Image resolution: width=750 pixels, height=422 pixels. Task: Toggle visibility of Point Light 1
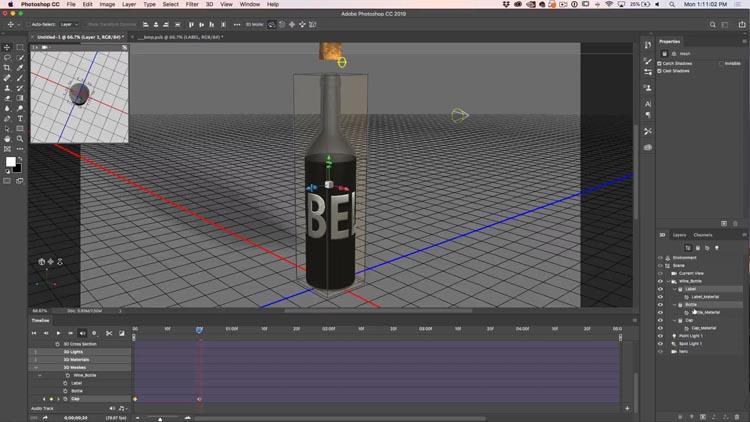(x=661, y=336)
